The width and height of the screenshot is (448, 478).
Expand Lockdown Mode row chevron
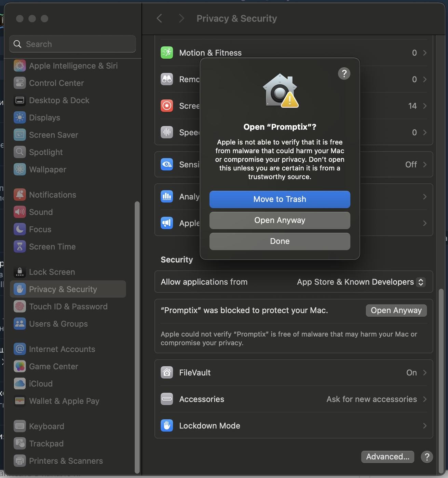point(425,426)
